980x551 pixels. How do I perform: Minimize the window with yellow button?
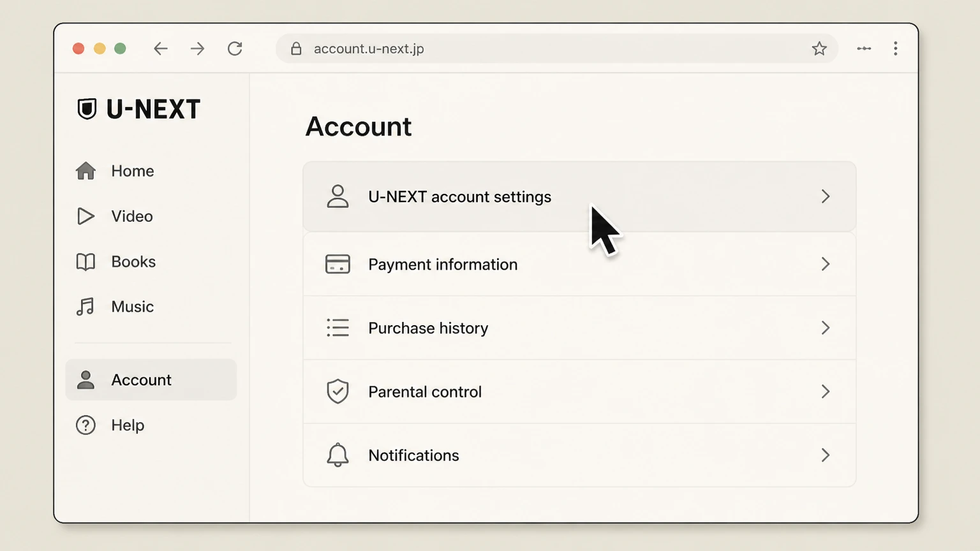tap(100, 48)
